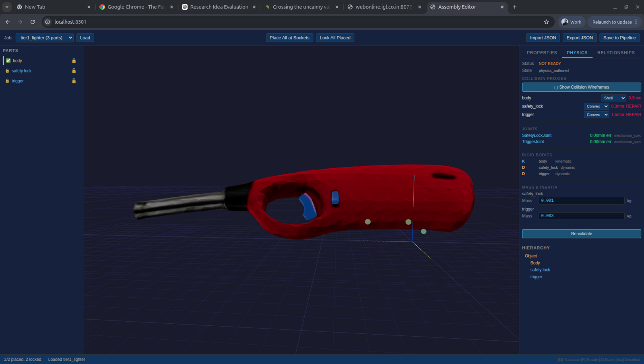
Task: Switch to Google Chrome - The Fast tab
Action: pos(136,7)
